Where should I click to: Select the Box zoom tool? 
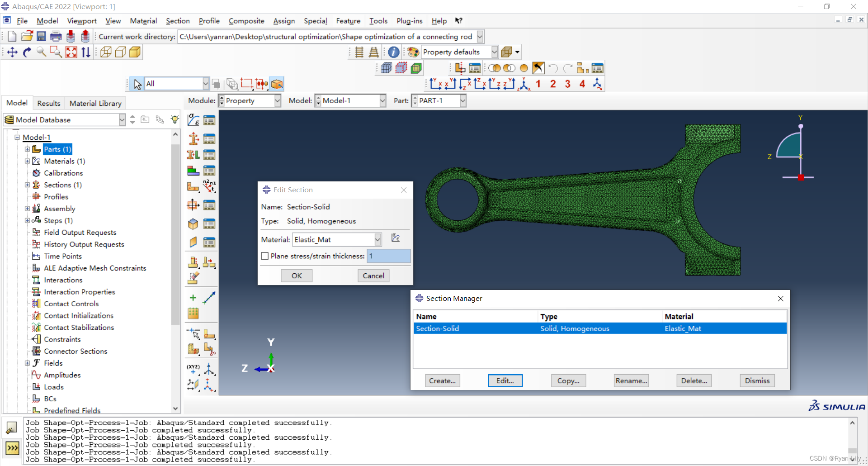[56, 52]
